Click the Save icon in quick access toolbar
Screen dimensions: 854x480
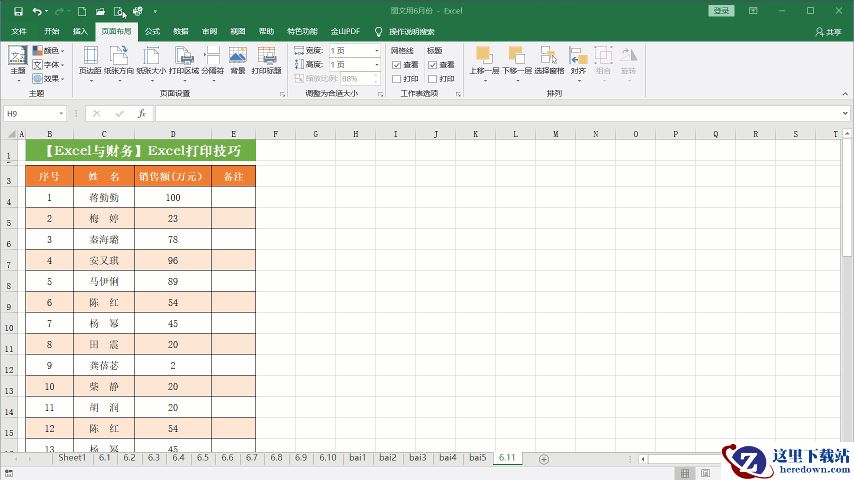(18, 11)
